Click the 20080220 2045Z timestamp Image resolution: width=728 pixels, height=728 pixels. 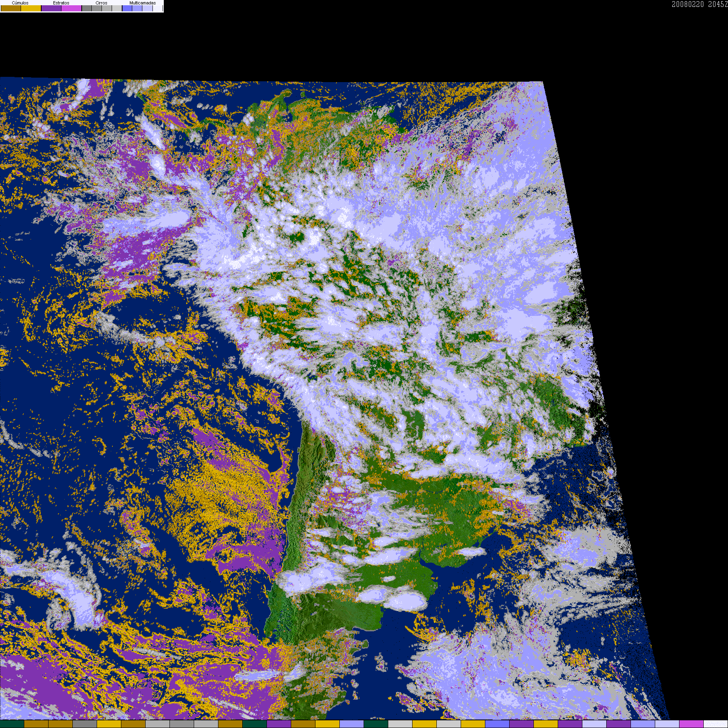(x=700, y=4)
